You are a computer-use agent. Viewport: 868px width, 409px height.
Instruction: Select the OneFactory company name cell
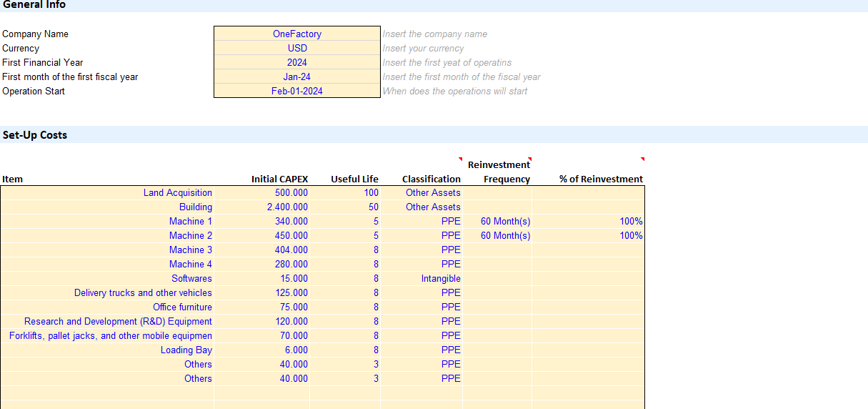pos(297,34)
